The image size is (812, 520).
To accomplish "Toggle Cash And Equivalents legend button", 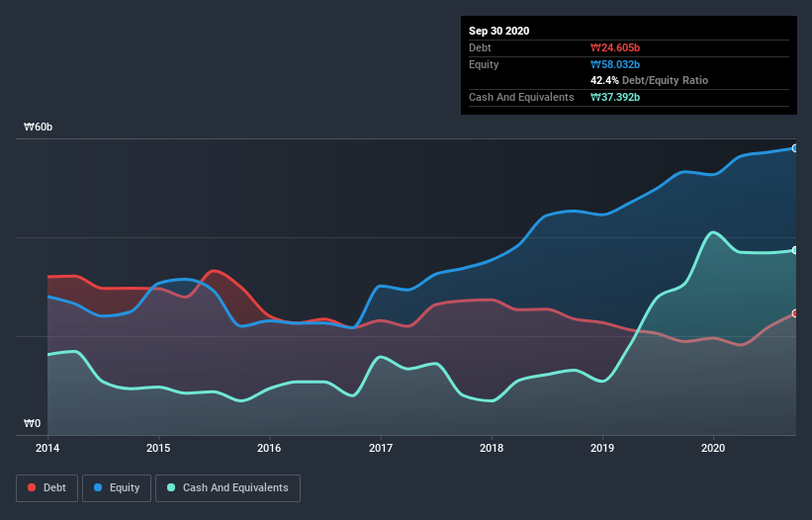I will pyautogui.click(x=227, y=488).
